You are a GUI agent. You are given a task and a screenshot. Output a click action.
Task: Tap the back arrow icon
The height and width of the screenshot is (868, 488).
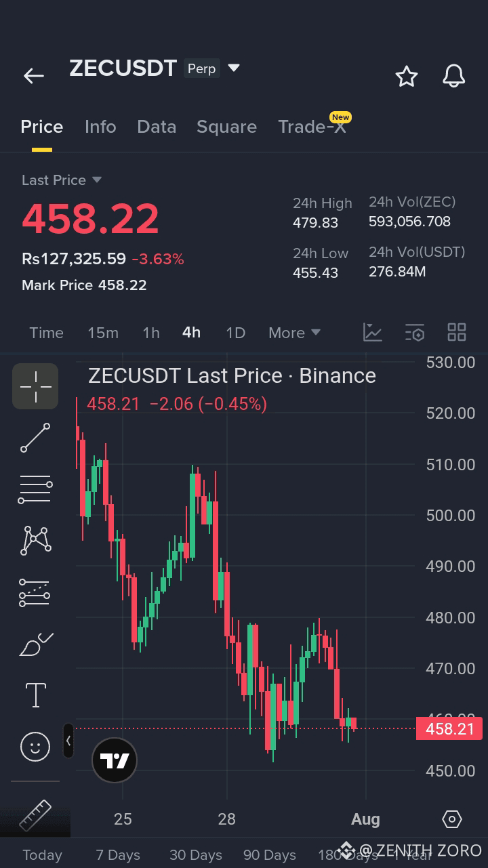(x=34, y=76)
